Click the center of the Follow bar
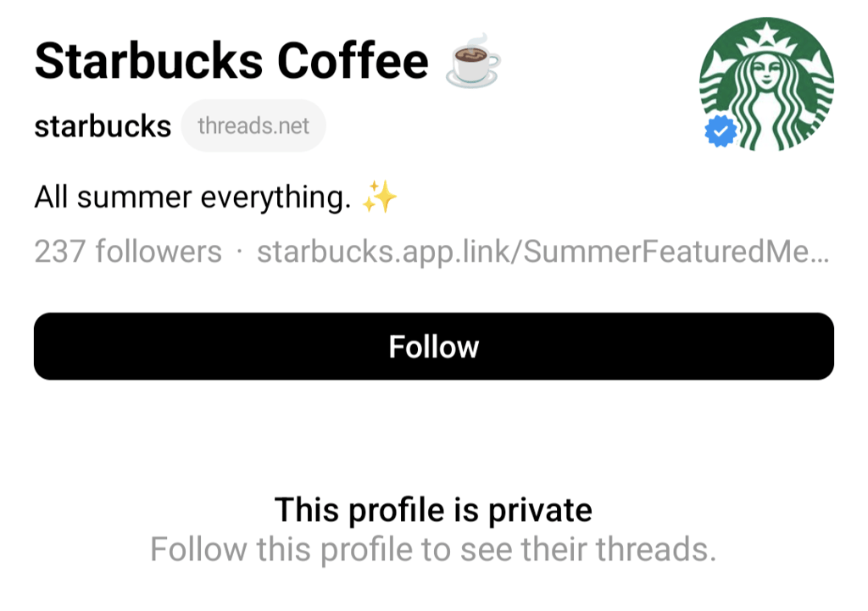The width and height of the screenshot is (868, 611). coord(433,346)
